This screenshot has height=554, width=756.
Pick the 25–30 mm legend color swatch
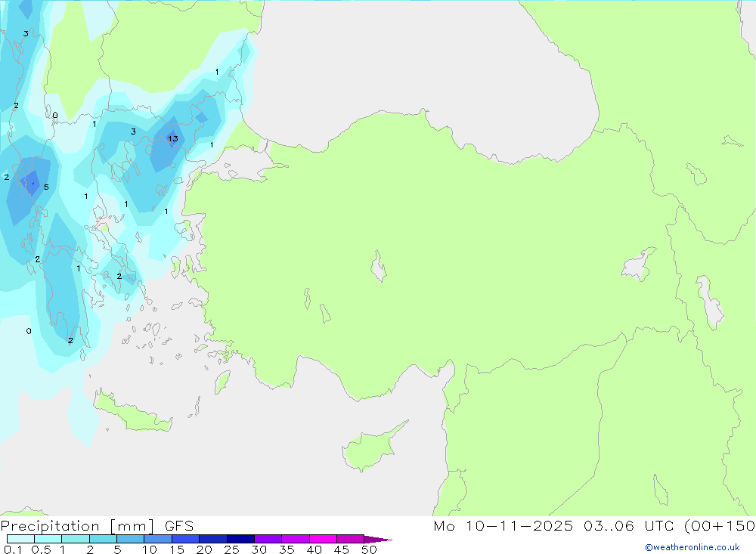click(240, 539)
